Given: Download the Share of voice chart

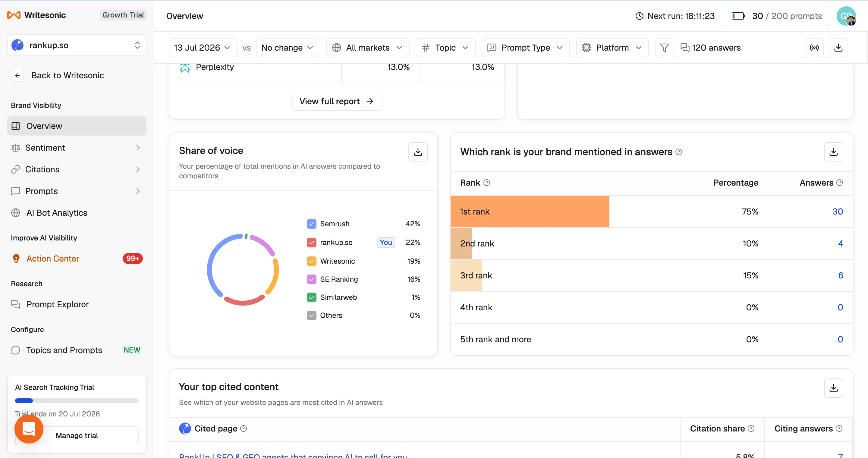Looking at the screenshot, I should pos(418,152).
